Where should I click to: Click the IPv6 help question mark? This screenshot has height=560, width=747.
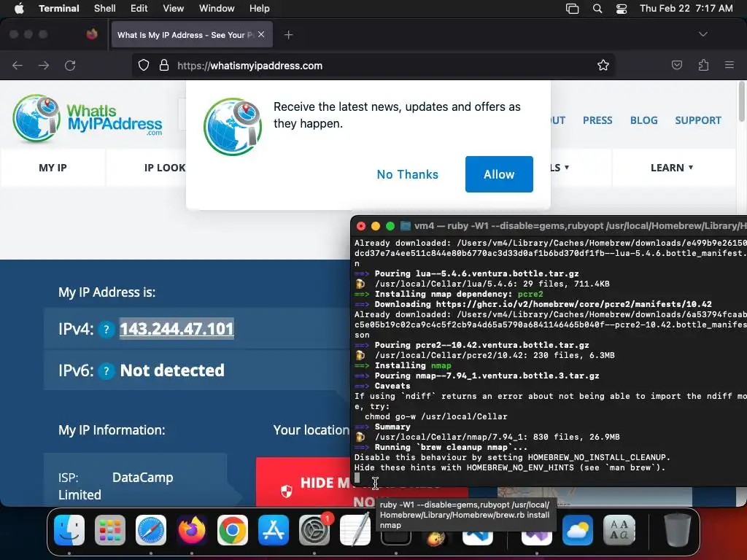(x=107, y=371)
